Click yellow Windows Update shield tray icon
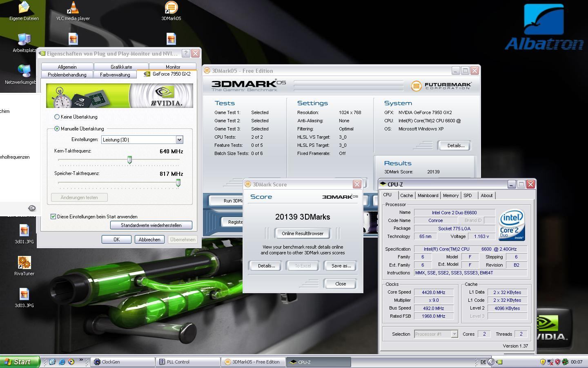Screen dimensions: 588x368 coord(543,362)
